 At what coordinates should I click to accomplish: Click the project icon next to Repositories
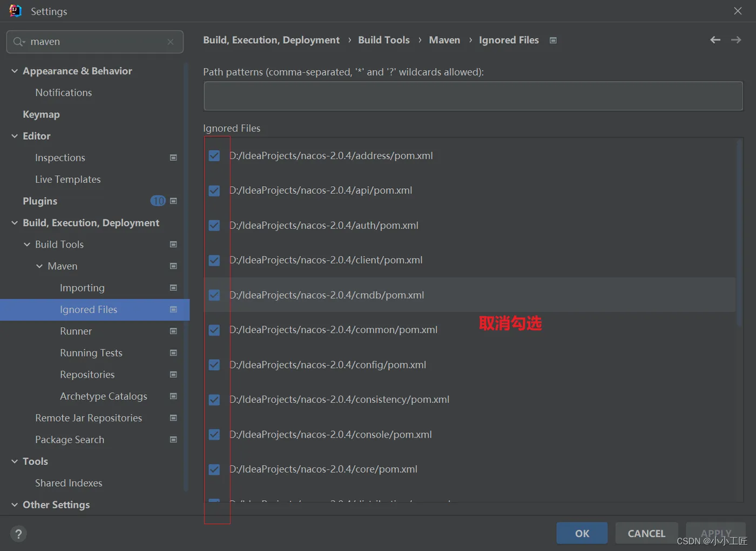(173, 375)
